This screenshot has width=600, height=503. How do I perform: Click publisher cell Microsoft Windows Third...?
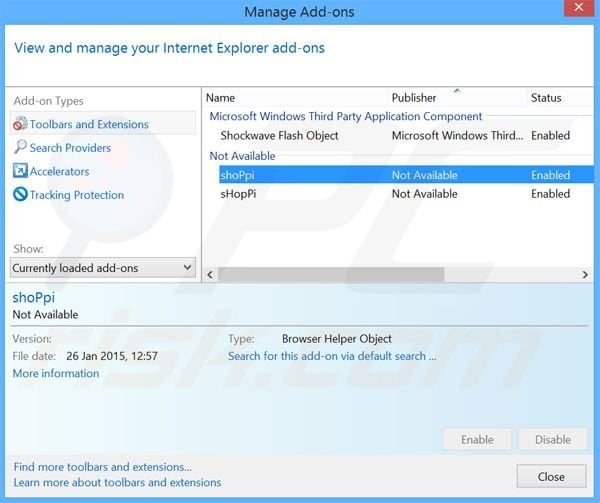coord(458,135)
